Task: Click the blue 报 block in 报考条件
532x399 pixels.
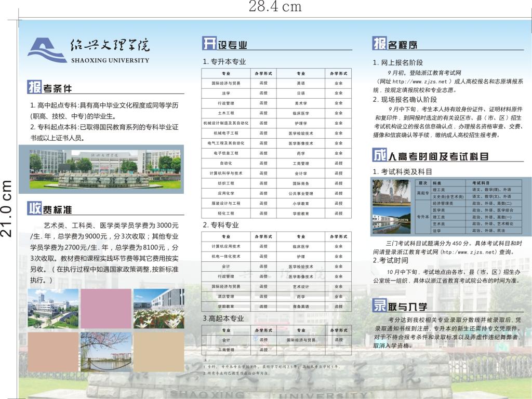Action: 34,87
